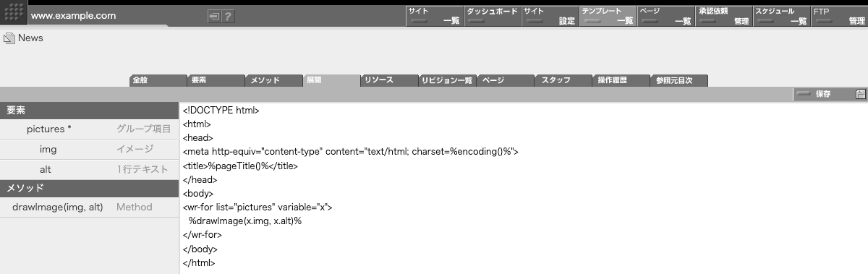Click the %pageTitle()% title line
Screen dimensions: 868x274
240,166
